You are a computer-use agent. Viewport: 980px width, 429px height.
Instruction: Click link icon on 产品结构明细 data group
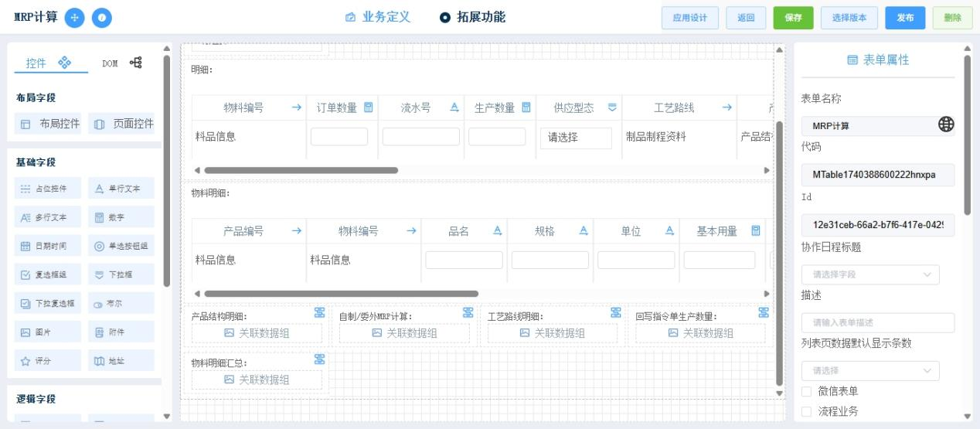319,312
